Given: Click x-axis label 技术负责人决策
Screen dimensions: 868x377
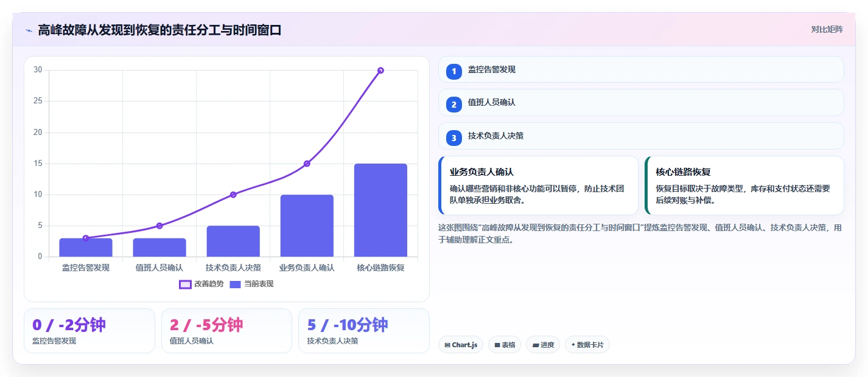Looking at the screenshot, I should pyautogui.click(x=233, y=268).
